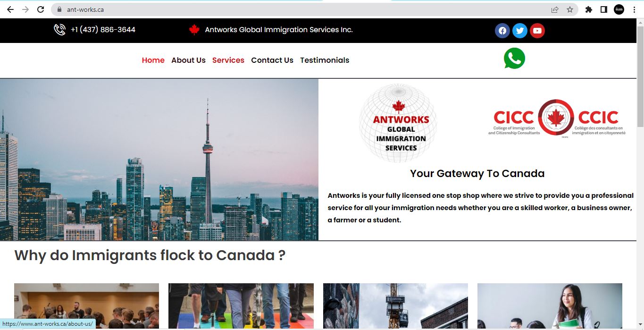Click the red maple leaf icon
Viewport: 644px width, 330px height.
[194, 30]
